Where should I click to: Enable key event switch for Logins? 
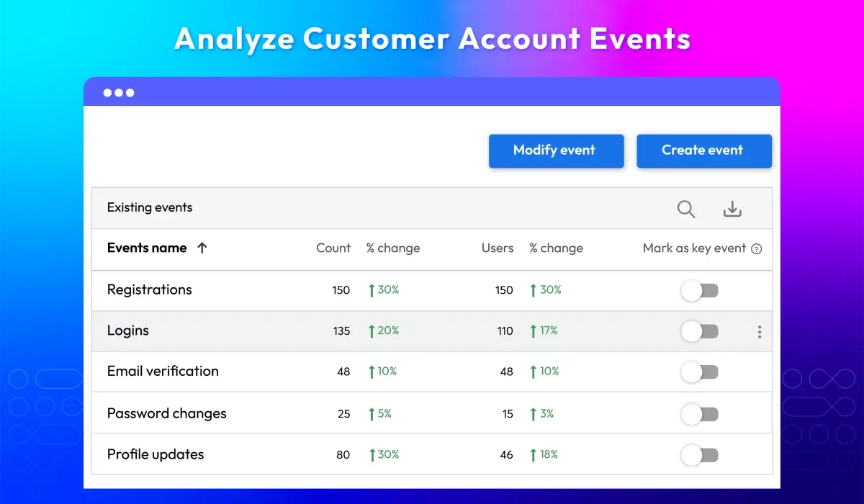click(700, 331)
